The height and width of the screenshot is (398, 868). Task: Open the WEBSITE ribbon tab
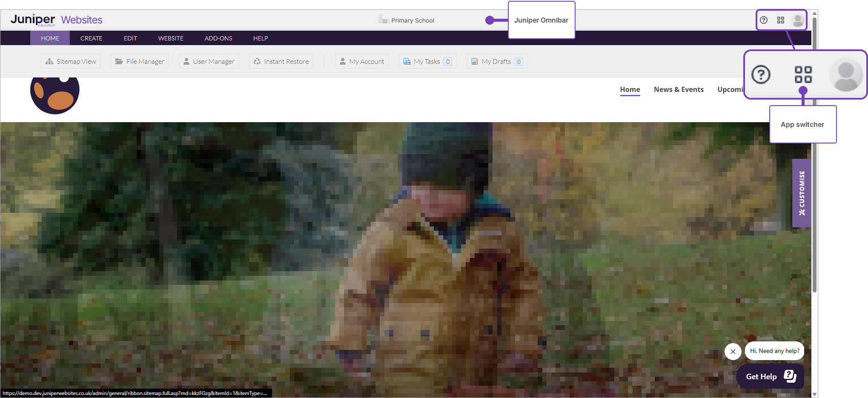[171, 38]
